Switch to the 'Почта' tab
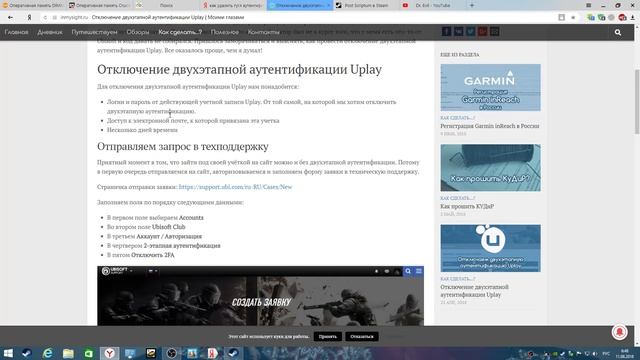 [x=166, y=5]
